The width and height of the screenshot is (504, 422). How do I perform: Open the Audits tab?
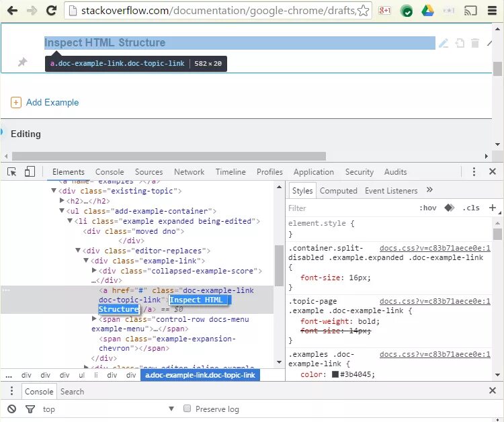(395, 172)
